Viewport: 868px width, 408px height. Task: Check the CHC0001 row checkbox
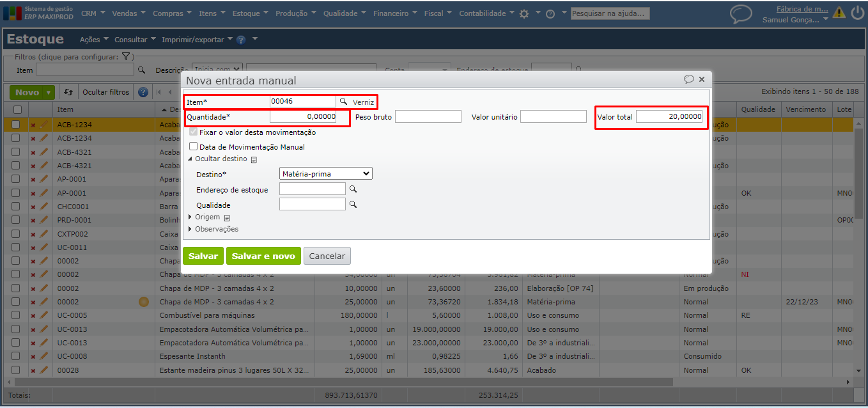point(15,207)
